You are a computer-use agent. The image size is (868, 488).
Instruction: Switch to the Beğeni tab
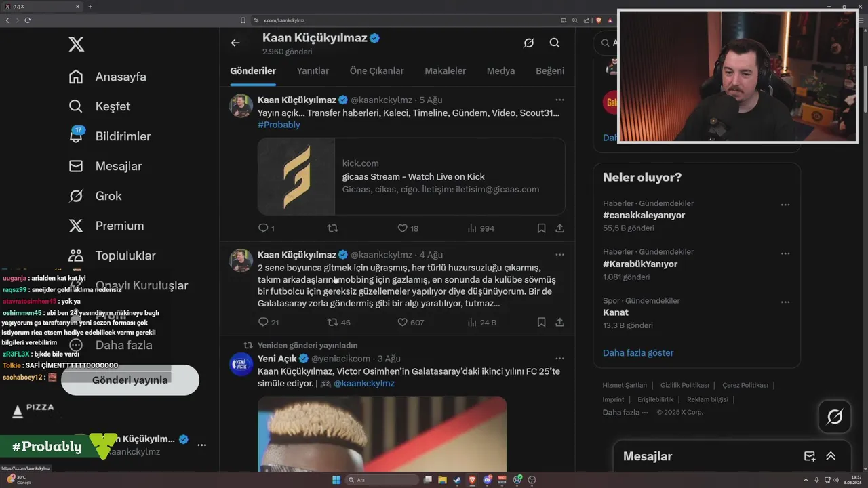550,70
